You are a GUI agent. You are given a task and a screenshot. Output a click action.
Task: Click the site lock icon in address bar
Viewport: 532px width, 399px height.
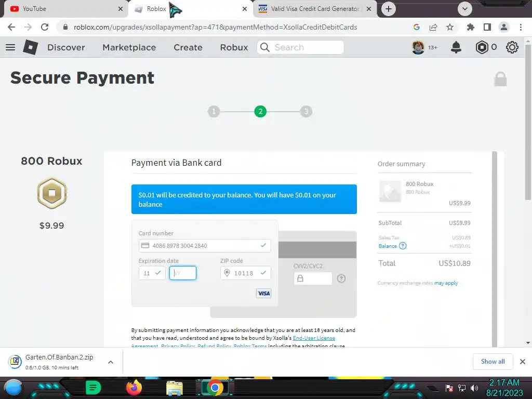click(x=65, y=27)
